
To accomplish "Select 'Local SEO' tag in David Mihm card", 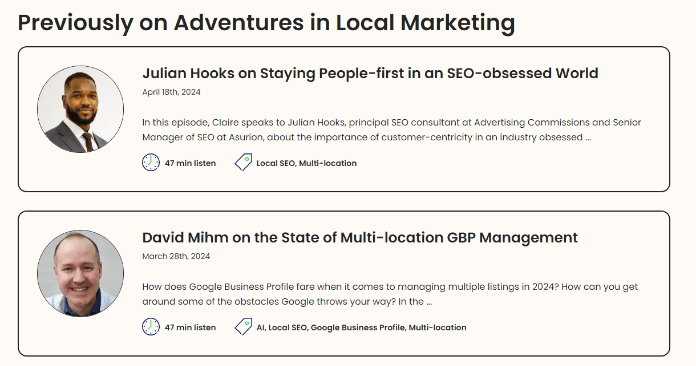I will (x=288, y=327).
